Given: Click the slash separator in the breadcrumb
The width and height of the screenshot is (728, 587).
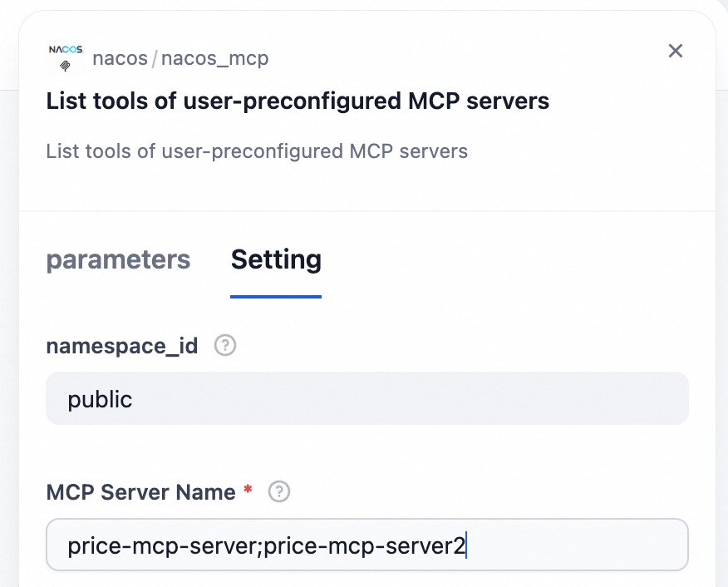Looking at the screenshot, I should [x=155, y=58].
